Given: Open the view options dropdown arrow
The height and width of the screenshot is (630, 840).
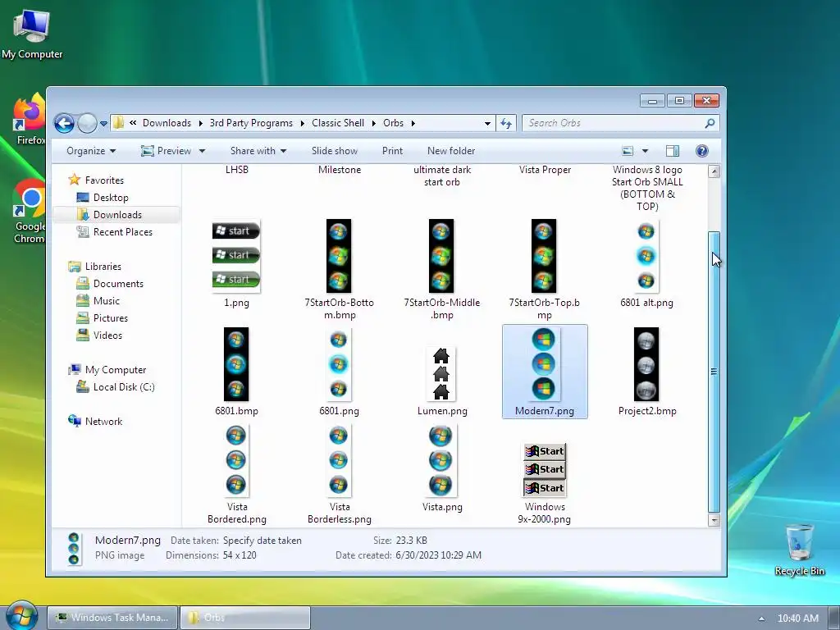Looking at the screenshot, I should click(645, 151).
